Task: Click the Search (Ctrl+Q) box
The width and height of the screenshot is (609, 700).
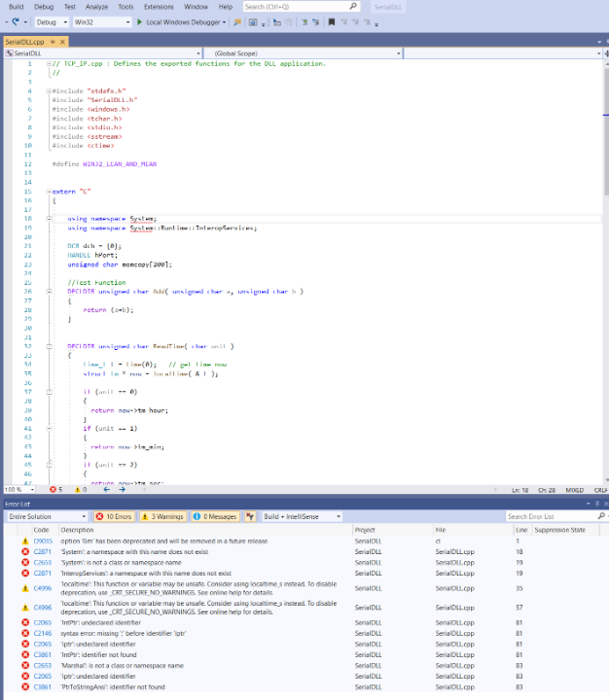Action: point(302,7)
